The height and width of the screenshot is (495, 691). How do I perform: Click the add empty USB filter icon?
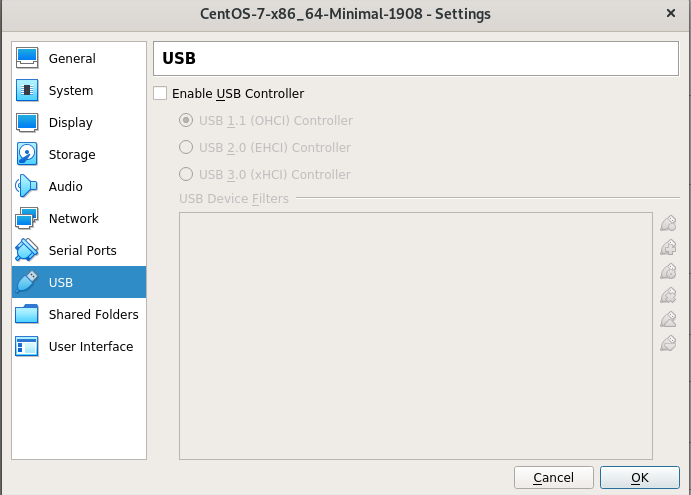pos(668,223)
